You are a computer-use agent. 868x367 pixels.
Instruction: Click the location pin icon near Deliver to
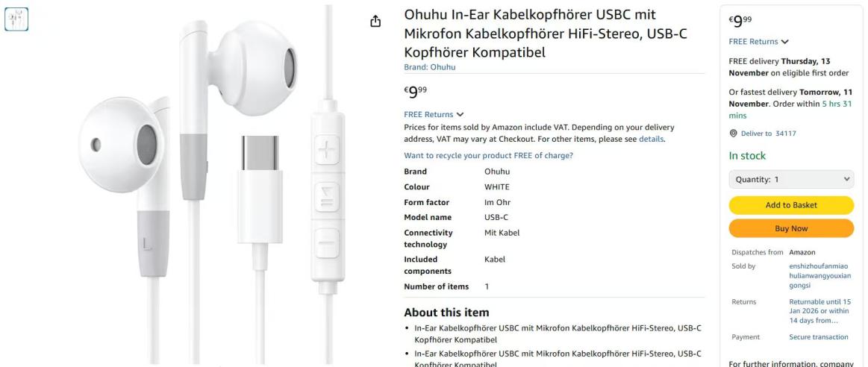(734, 134)
